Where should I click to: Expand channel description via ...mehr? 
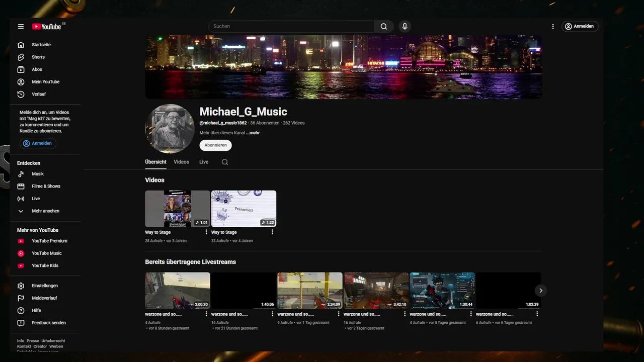click(x=253, y=133)
